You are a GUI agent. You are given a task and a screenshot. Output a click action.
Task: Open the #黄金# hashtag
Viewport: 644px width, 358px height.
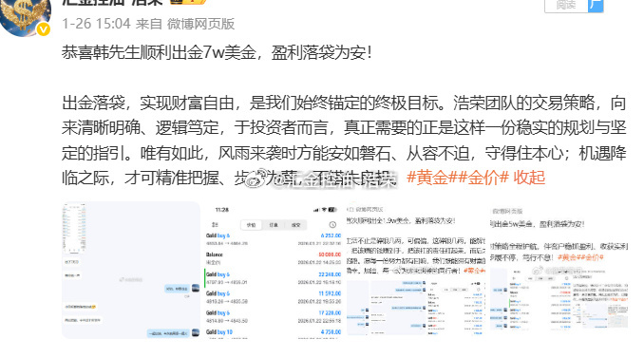coord(432,178)
